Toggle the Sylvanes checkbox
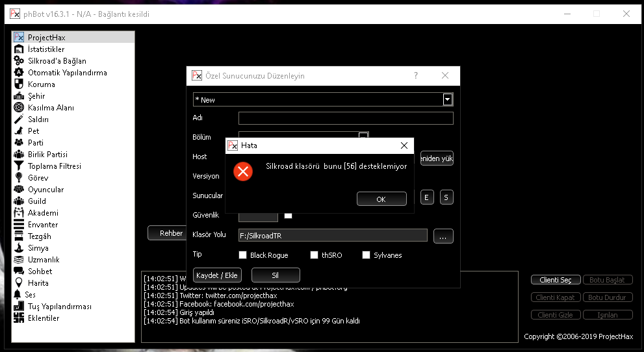This screenshot has width=644, height=352. click(367, 255)
